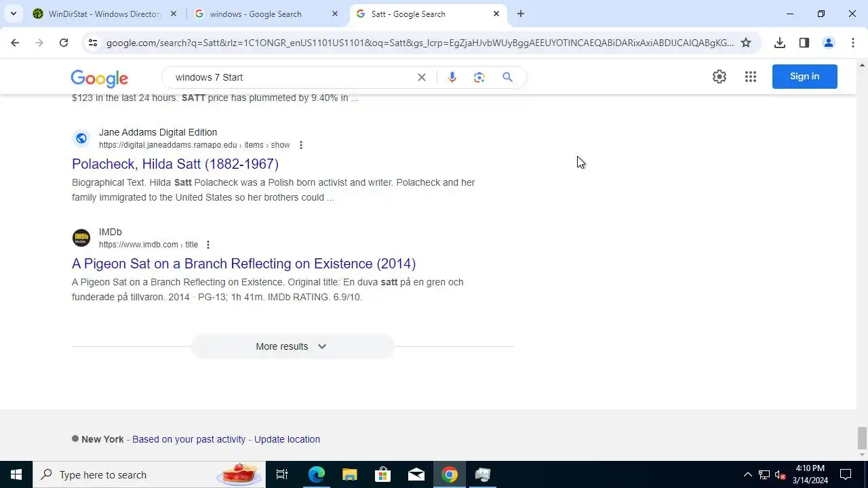This screenshot has height=488, width=868.
Task: Open Google apps grid
Action: [751, 77]
